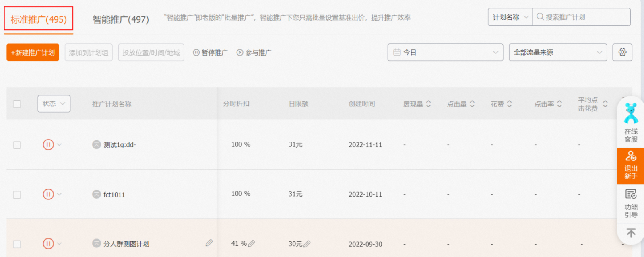Click the grey icon before 分人群测图计划

[x=96, y=243]
